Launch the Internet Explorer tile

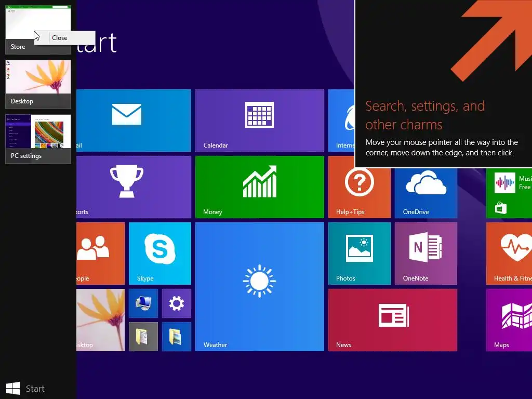pos(341,121)
